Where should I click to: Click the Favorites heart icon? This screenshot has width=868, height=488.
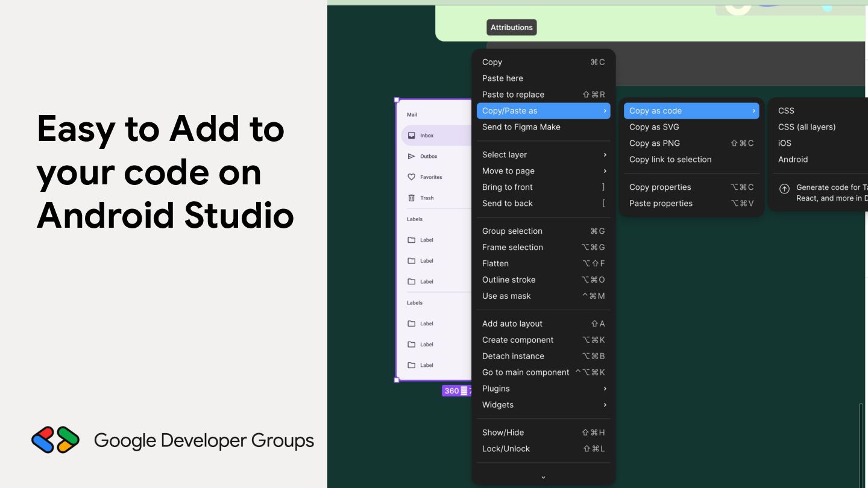(412, 177)
